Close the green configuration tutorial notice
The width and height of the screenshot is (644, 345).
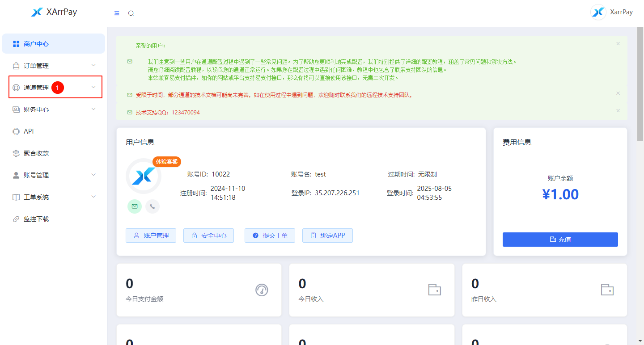(x=618, y=43)
